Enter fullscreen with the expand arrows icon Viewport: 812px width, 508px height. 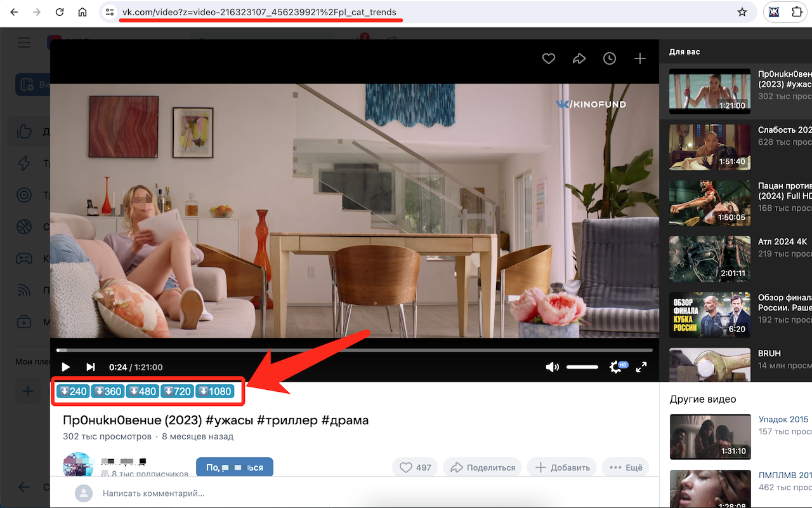click(642, 367)
